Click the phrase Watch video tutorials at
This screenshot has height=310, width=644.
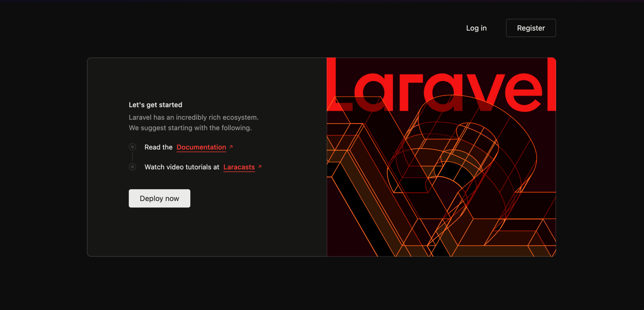pos(181,167)
